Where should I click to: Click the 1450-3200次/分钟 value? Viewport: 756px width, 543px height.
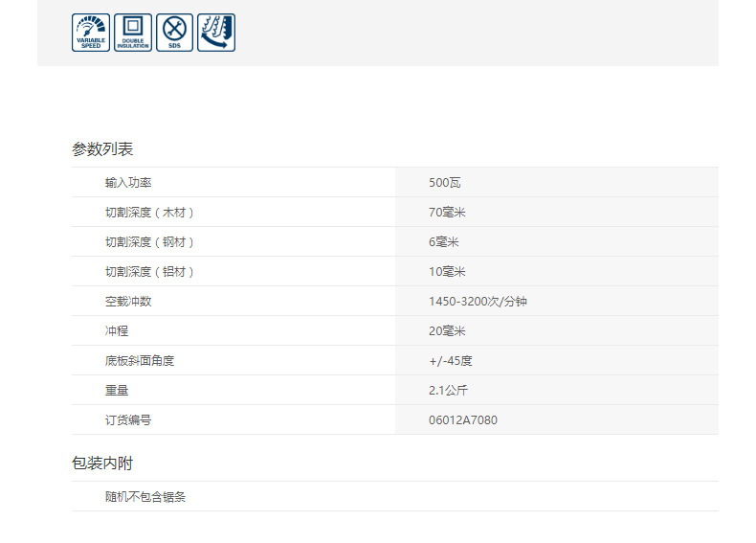[x=478, y=301]
